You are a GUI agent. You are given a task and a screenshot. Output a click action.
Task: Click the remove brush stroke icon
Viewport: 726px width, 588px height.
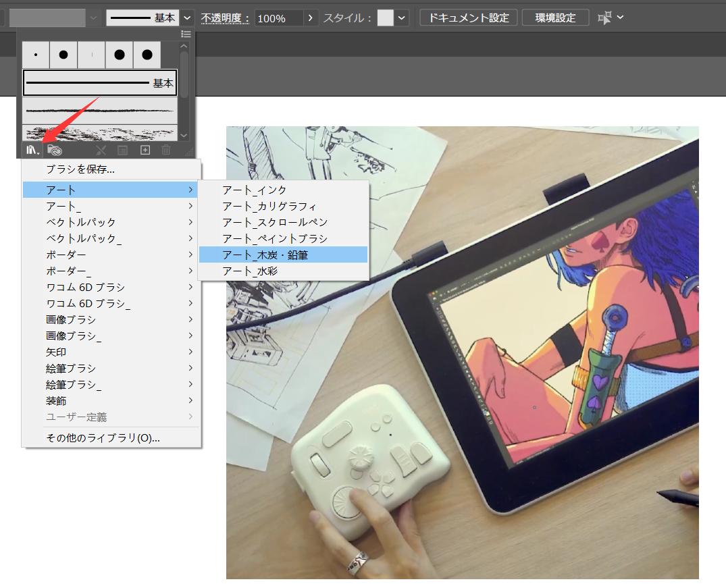click(x=101, y=151)
